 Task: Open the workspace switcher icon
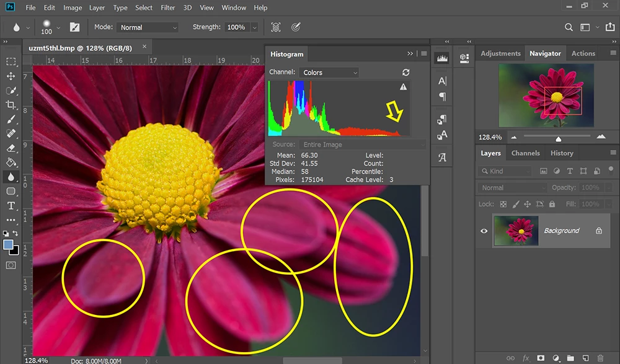pyautogui.click(x=585, y=27)
